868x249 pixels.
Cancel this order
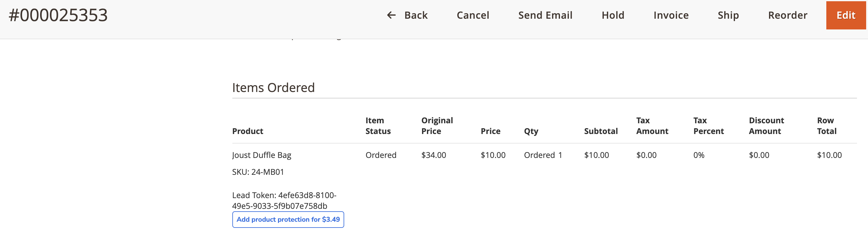(x=472, y=15)
